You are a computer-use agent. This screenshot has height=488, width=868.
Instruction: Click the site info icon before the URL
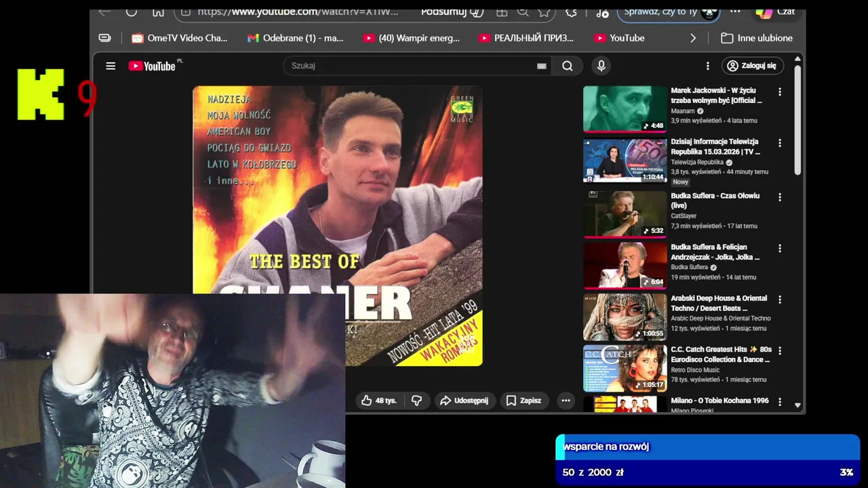click(185, 12)
